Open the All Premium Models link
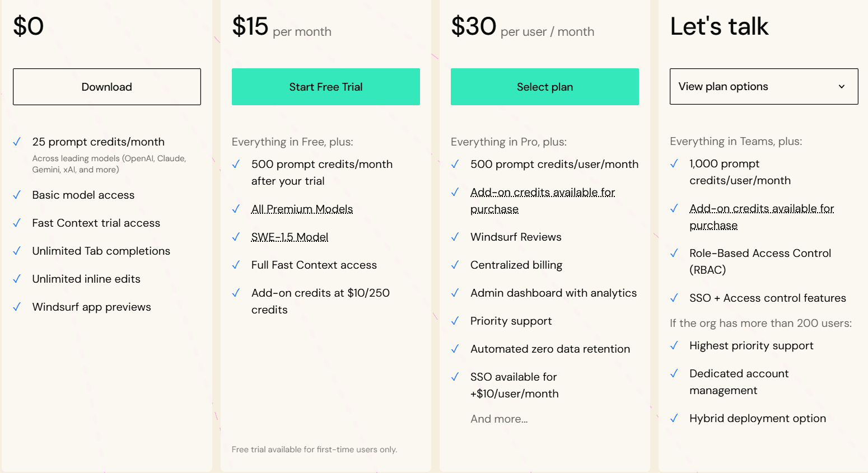This screenshot has height=473, width=868. click(302, 209)
